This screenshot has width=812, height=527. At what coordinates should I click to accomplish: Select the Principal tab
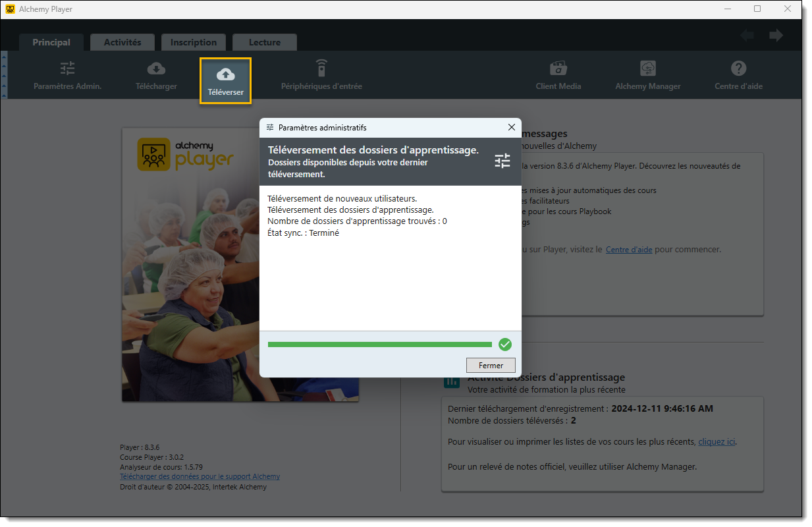pos(51,42)
